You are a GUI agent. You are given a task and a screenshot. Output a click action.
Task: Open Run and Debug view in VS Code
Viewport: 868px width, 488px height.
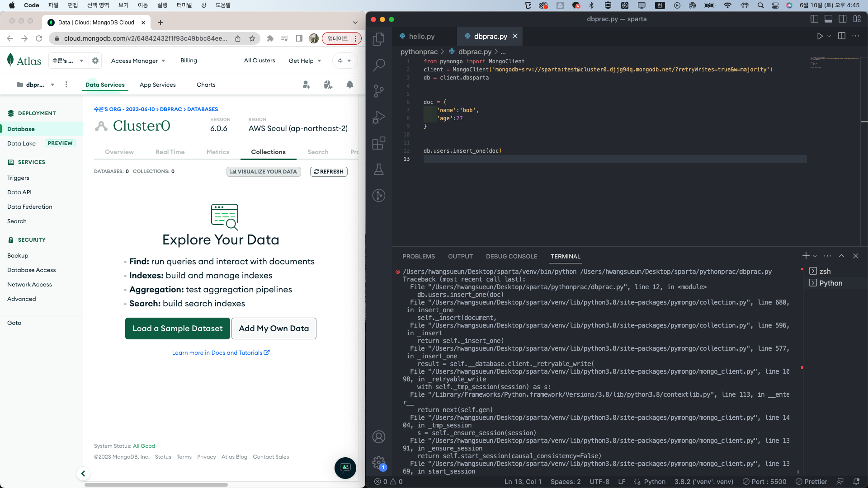(379, 117)
